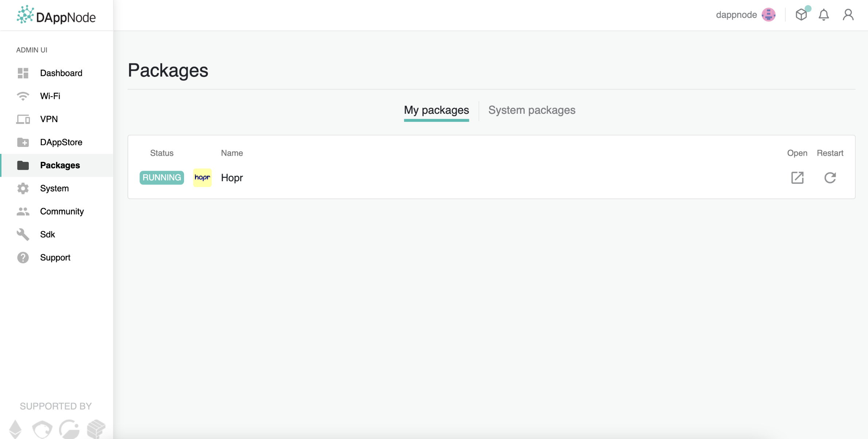Switch to System packages tab

coord(532,110)
